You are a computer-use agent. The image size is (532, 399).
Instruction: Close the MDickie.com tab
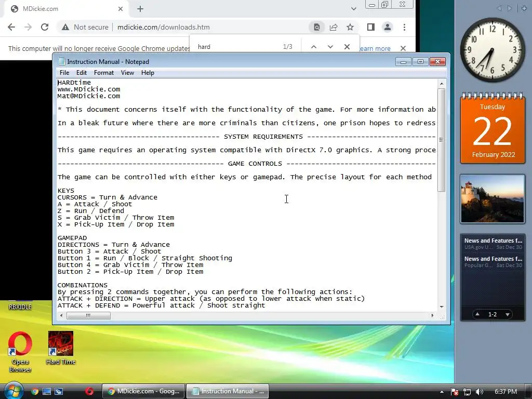[121, 9]
